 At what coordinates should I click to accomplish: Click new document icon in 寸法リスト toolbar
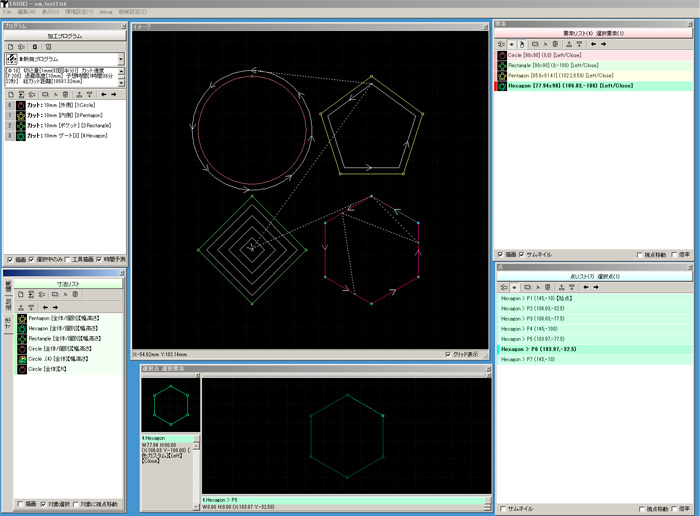tap(22, 295)
